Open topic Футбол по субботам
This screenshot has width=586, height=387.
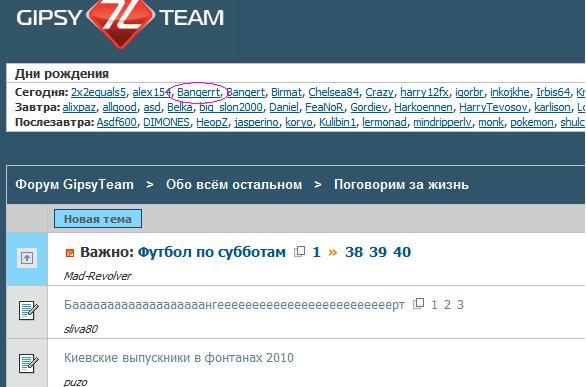212,252
